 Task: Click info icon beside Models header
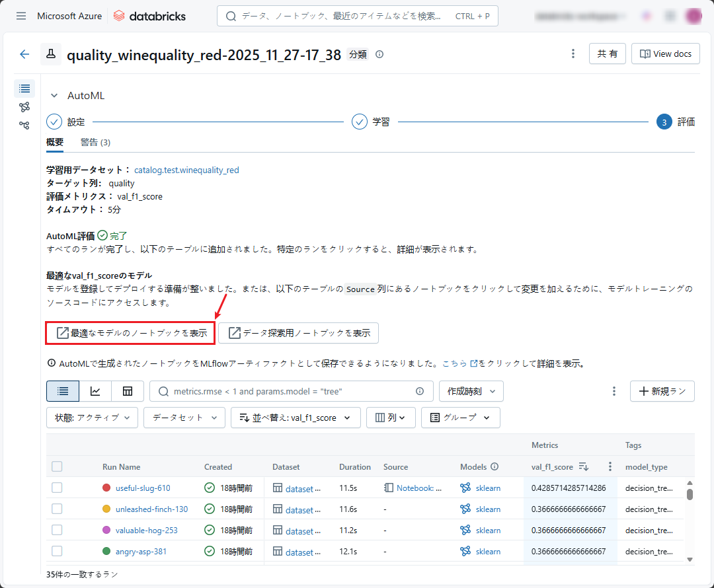tap(495, 466)
